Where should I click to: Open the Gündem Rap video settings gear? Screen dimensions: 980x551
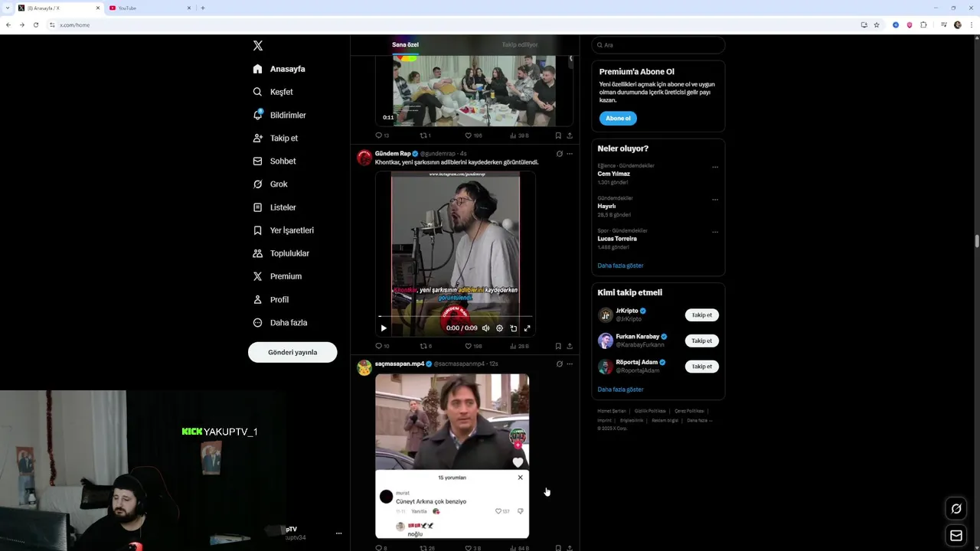click(499, 328)
